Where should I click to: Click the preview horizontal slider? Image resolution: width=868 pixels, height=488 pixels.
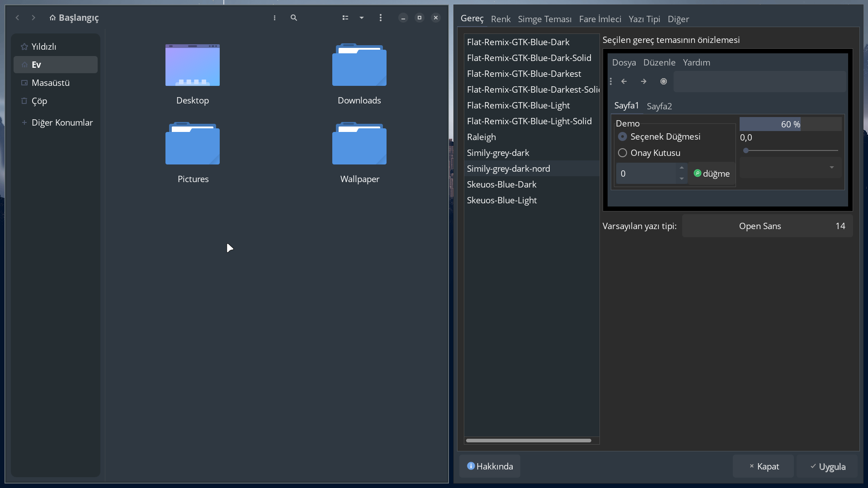point(791,150)
